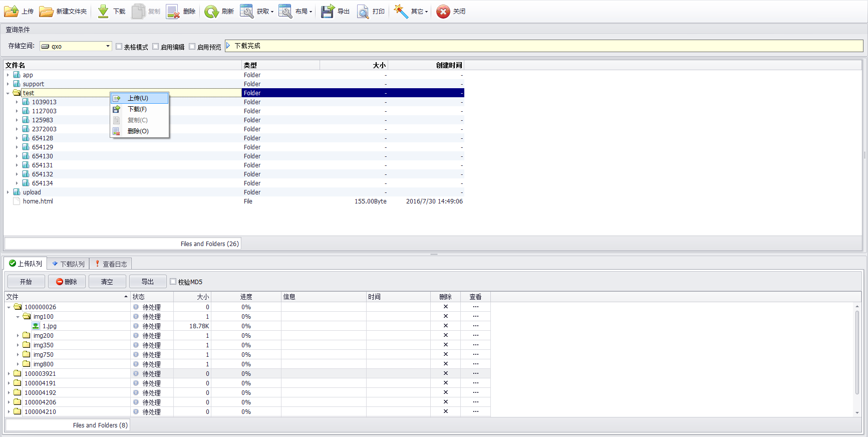The height and width of the screenshot is (437, 868).
Task: Check the 校验MD5 option
Action: 173,281
